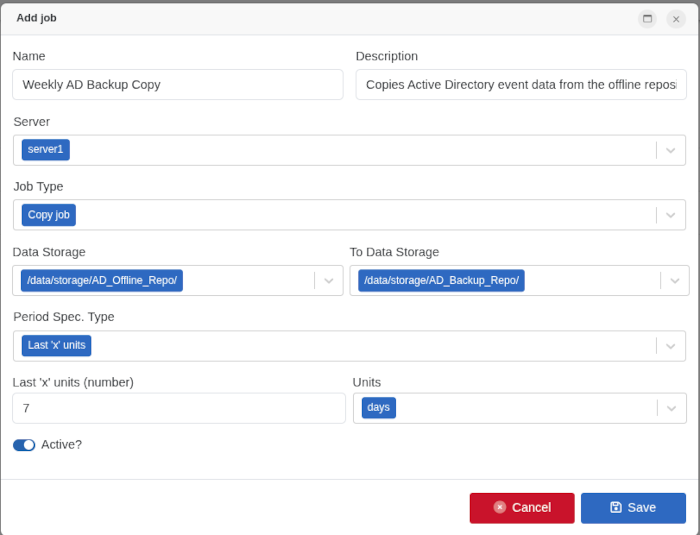This screenshot has height=535, width=700.
Task: Focus the Last 'x' units number field
Action: pyautogui.click(x=178, y=408)
